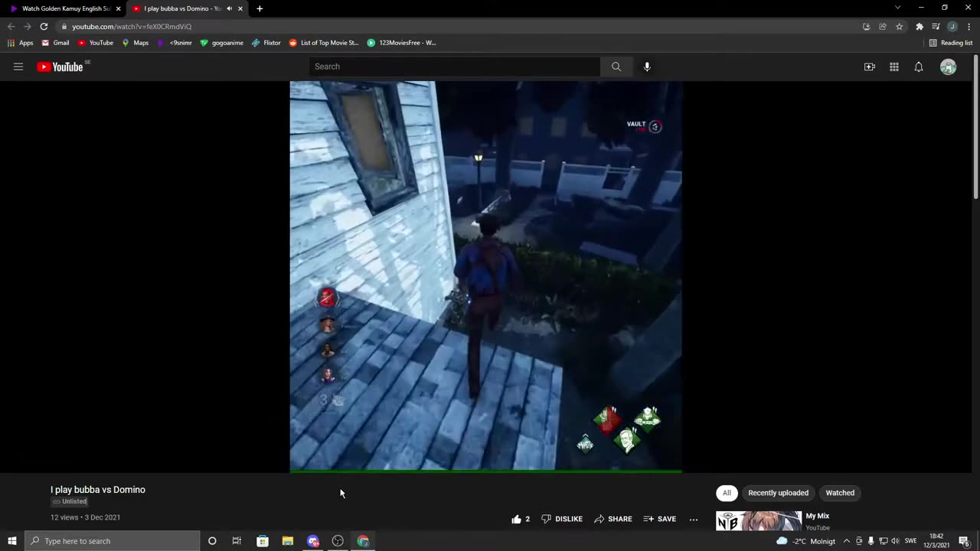Open Cortana circle icon on taskbar

pos(212,541)
